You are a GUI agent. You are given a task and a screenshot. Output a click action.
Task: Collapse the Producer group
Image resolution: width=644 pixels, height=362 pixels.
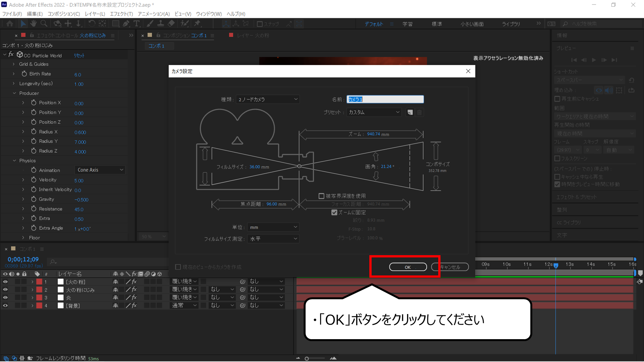point(14,93)
